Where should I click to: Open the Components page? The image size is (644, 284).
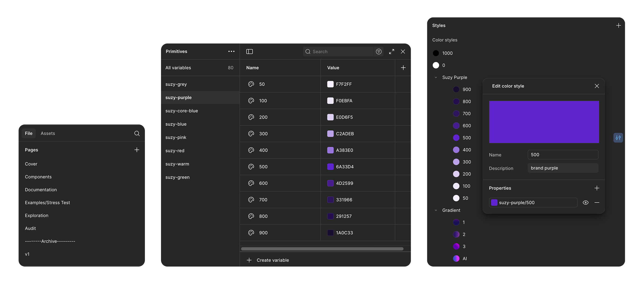(x=38, y=177)
